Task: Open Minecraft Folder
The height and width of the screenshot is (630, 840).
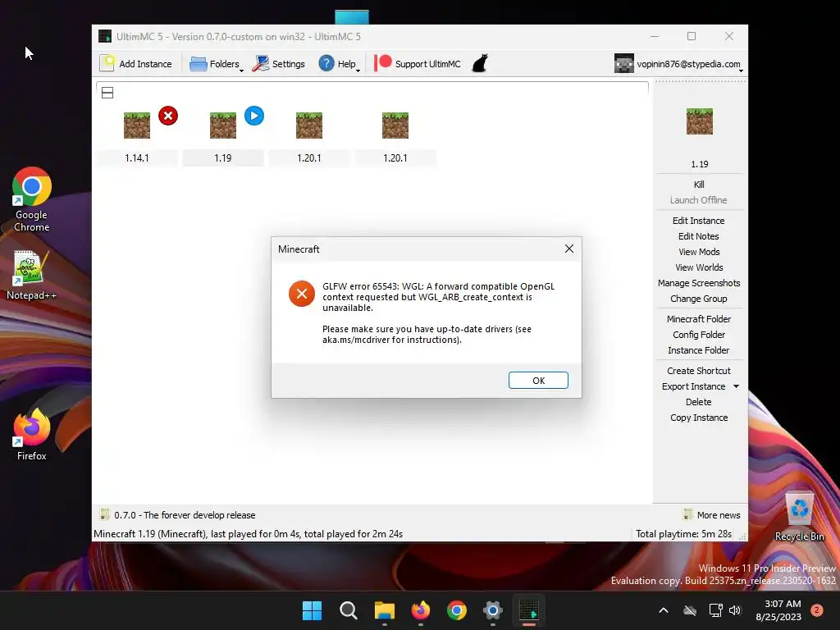Action: pos(699,319)
